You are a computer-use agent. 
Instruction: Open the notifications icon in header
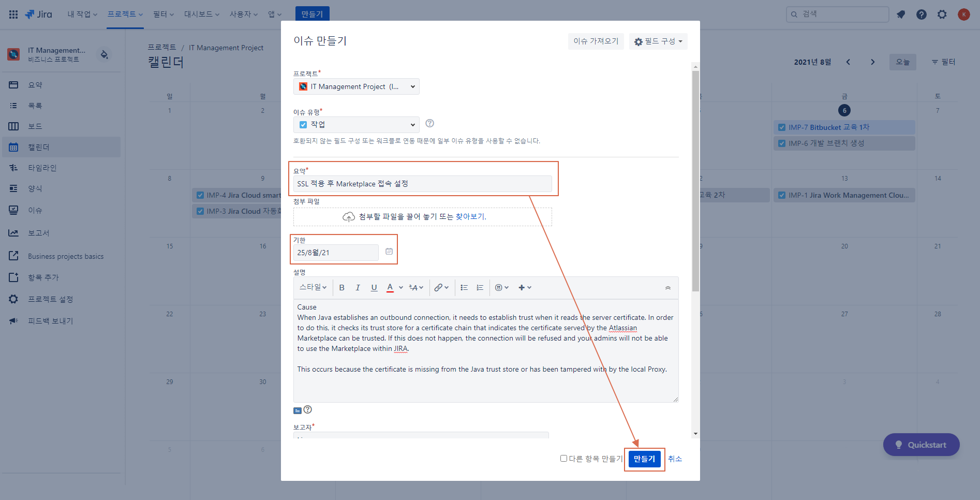click(x=901, y=14)
